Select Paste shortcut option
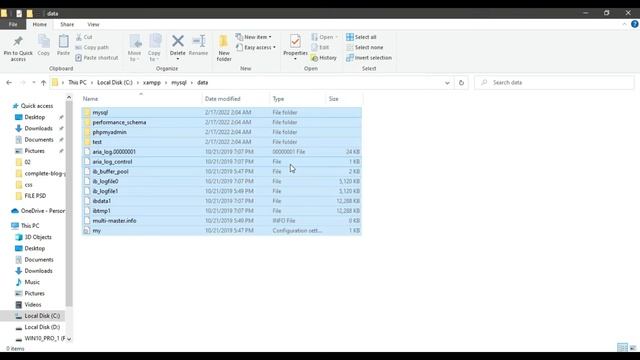640x360 pixels. coord(97,58)
